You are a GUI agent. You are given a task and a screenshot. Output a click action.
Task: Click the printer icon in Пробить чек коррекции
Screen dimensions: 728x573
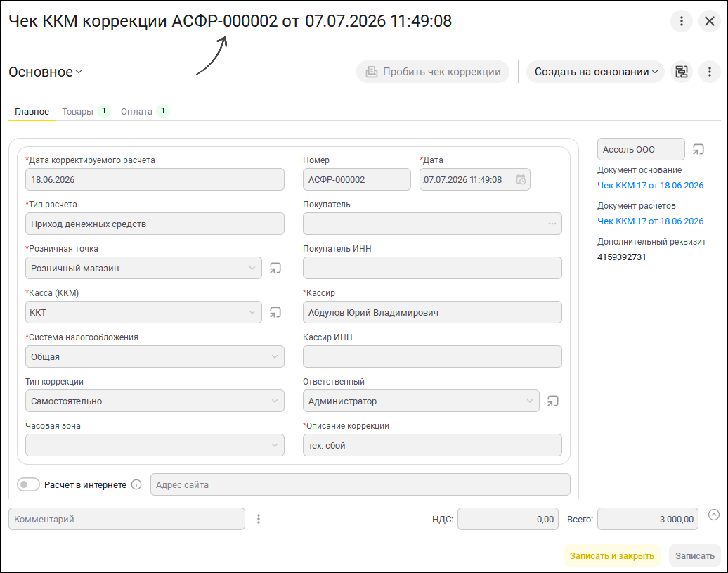[x=372, y=72]
